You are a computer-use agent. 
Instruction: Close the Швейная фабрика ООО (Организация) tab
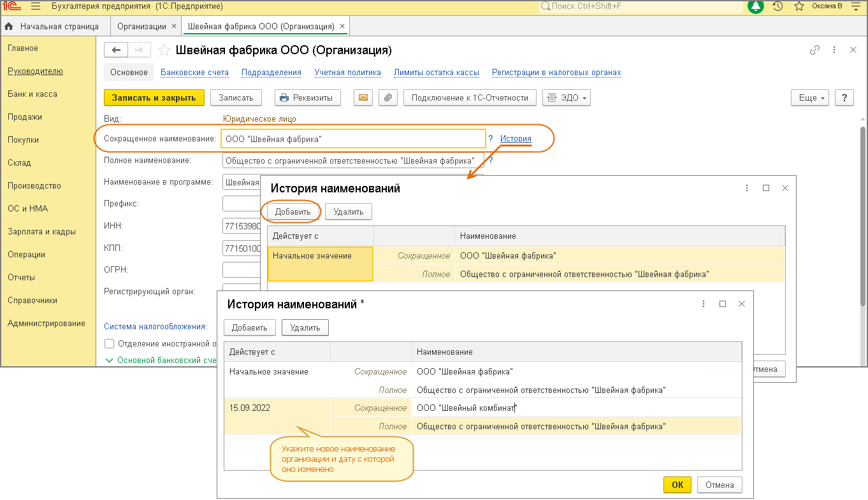pos(342,27)
